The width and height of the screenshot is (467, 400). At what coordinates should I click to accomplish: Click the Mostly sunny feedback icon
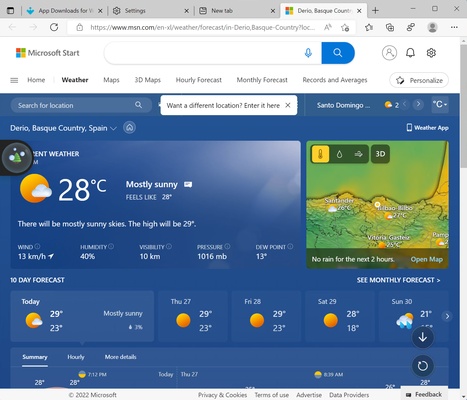coord(188,184)
